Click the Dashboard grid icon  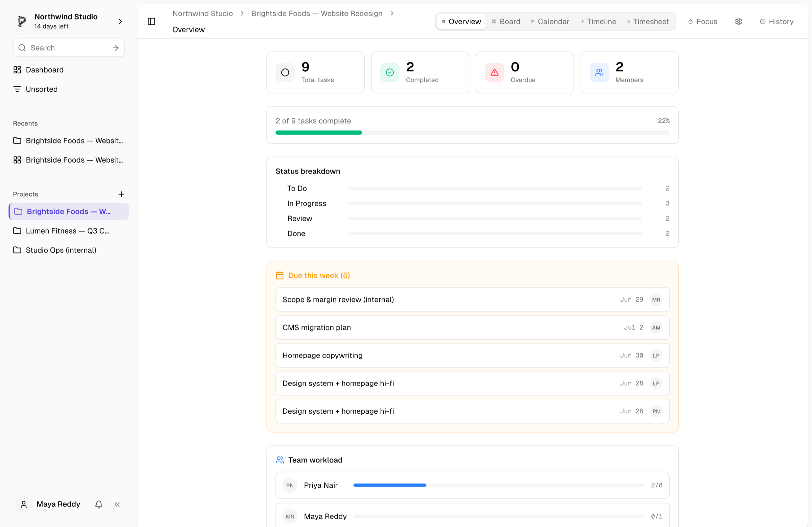[x=17, y=70]
